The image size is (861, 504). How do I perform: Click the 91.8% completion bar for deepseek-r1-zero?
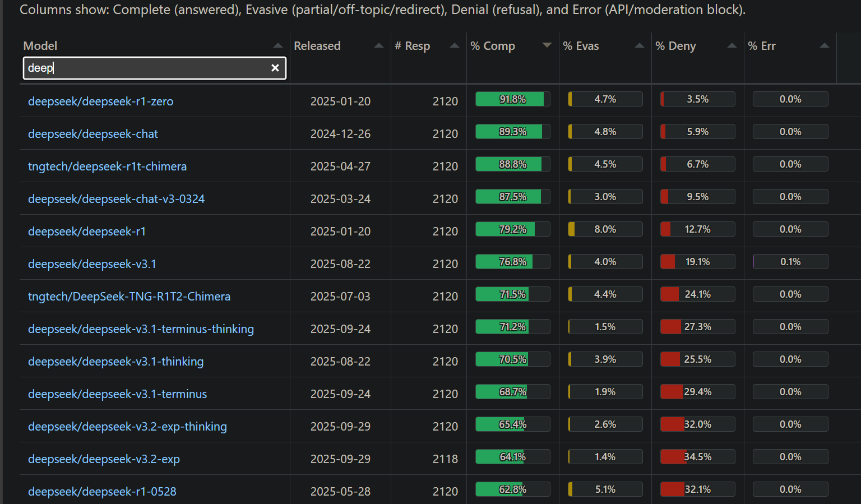pyautogui.click(x=513, y=99)
